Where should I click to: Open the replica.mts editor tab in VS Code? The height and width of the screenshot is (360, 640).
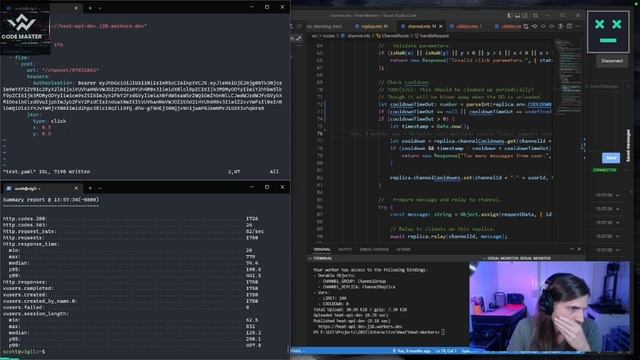374,27
